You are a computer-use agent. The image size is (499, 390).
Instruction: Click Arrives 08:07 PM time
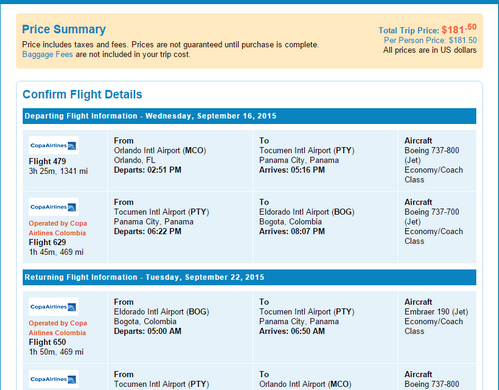point(292,231)
